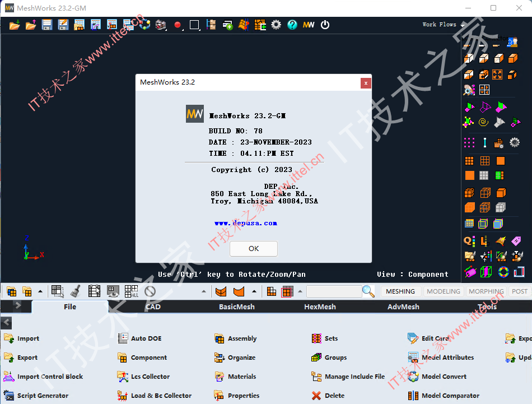Expand the up arrow after orange surface icons

[x=254, y=291]
